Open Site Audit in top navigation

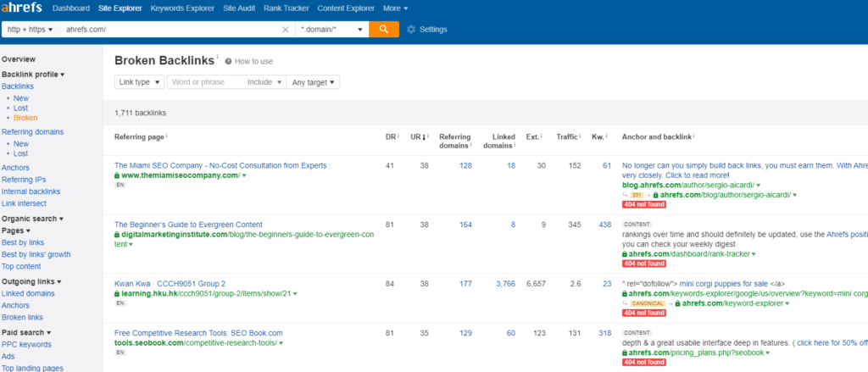239,8
